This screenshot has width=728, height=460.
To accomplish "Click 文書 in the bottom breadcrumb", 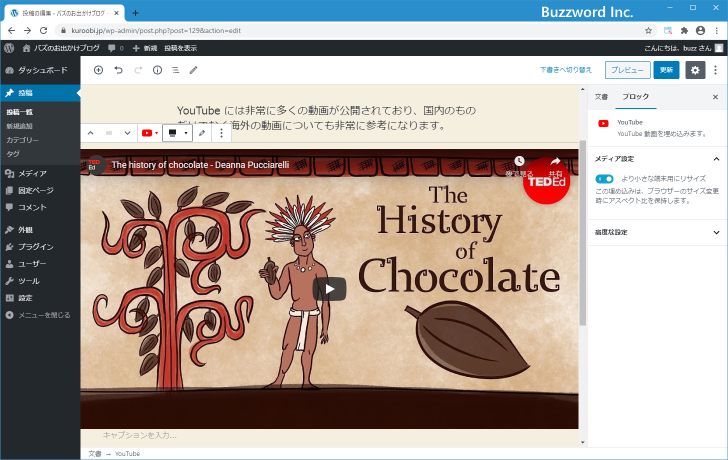I will tap(95, 454).
